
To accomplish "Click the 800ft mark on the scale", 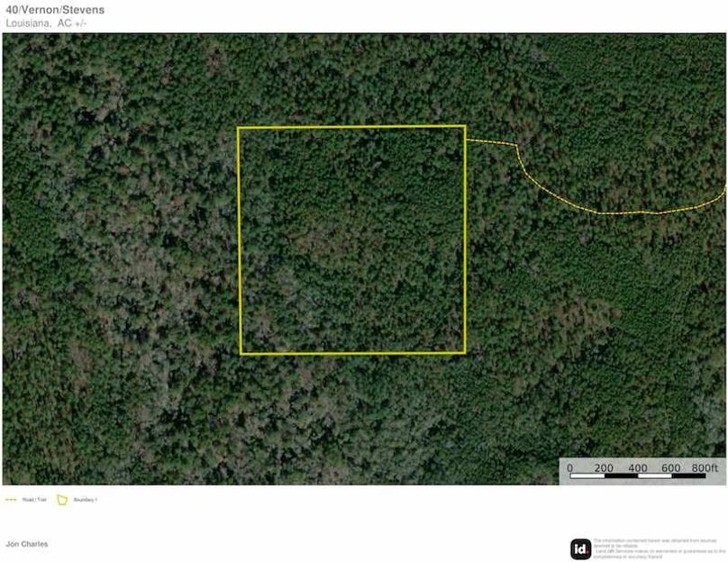I will 705,467.
